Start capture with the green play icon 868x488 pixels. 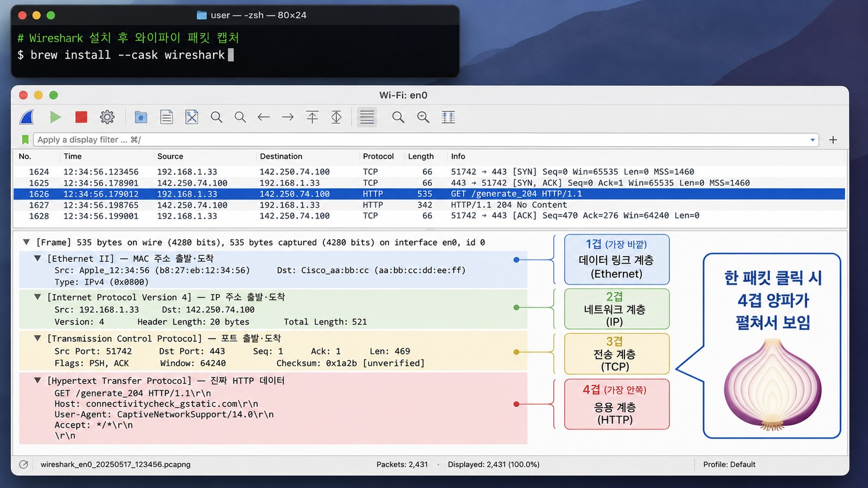(x=55, y=117)
